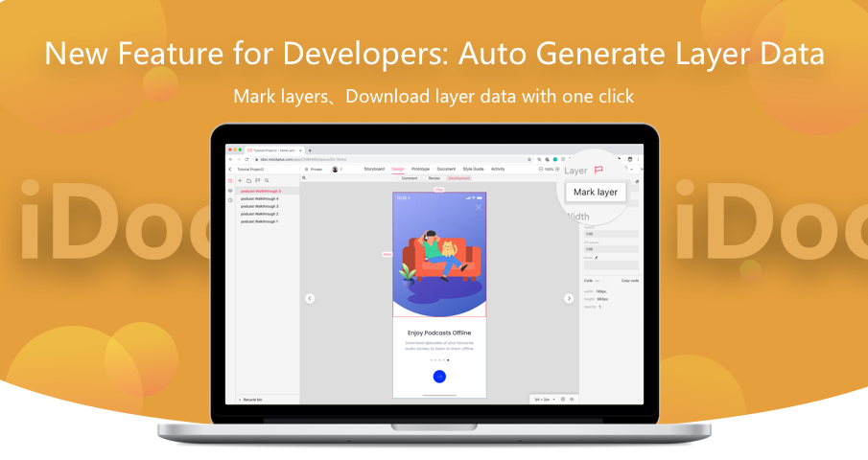Click the 100% zoom value
Viewport: 868px width, 460px height.
coord(550,170)
